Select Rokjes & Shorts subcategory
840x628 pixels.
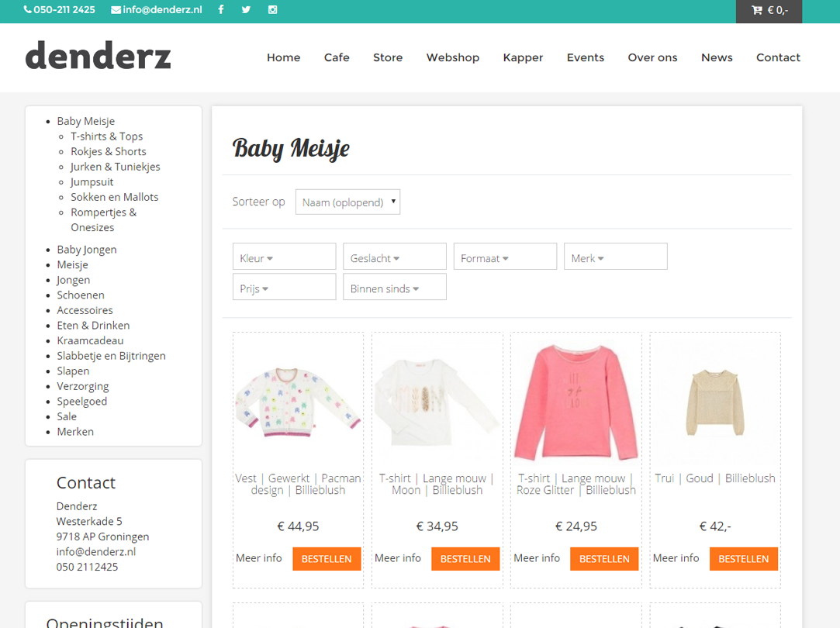pos(109,151)
